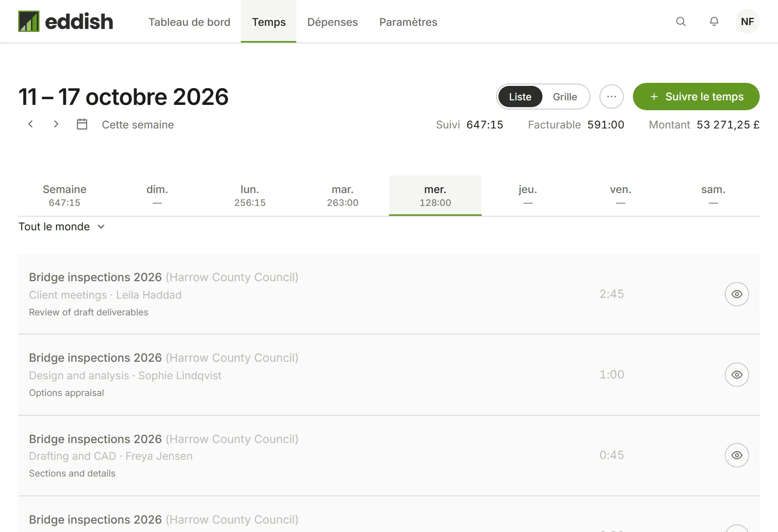Image resolution: width=778 pixels, height=532 pixels.
Task: Go to the previous week arrow
Action: point(31,124)
